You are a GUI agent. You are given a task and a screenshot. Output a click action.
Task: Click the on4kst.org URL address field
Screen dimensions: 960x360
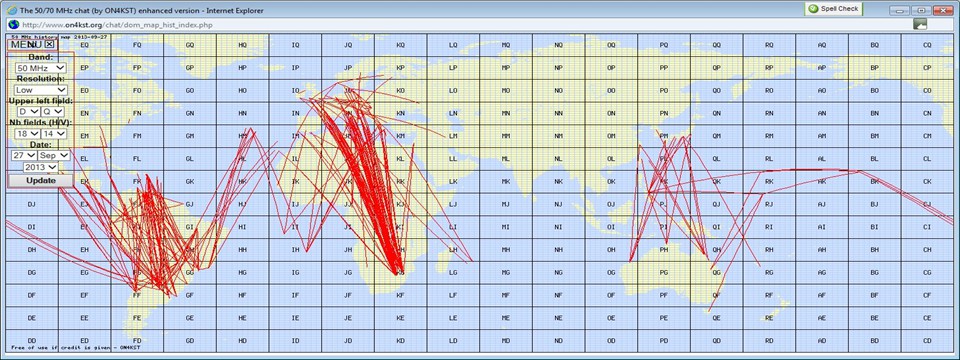click(x=465, y=24)
